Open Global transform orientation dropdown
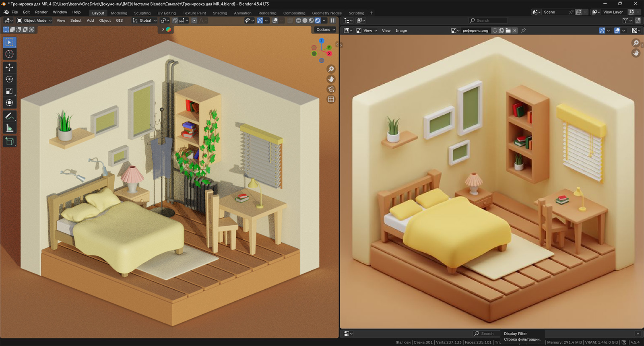This screenshot has width=644, height=346. 145,21
